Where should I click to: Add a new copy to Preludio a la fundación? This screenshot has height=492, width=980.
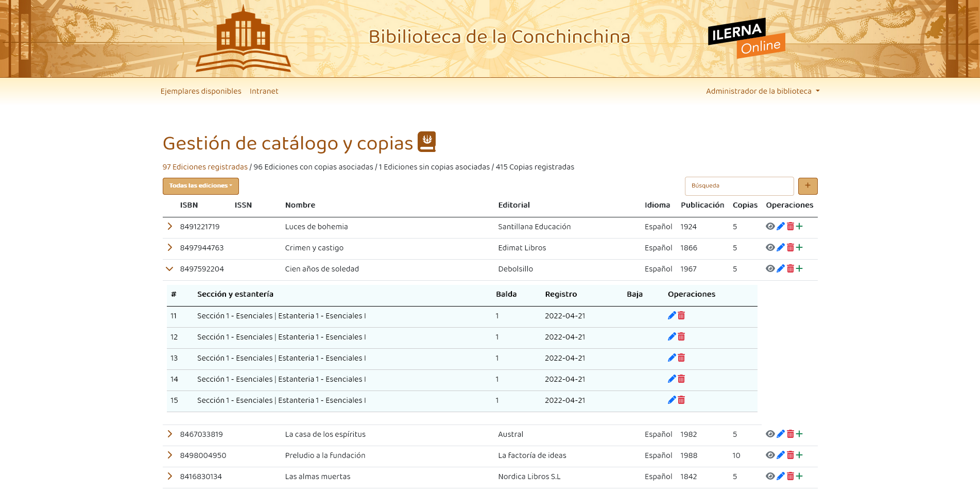click(800, 455)
